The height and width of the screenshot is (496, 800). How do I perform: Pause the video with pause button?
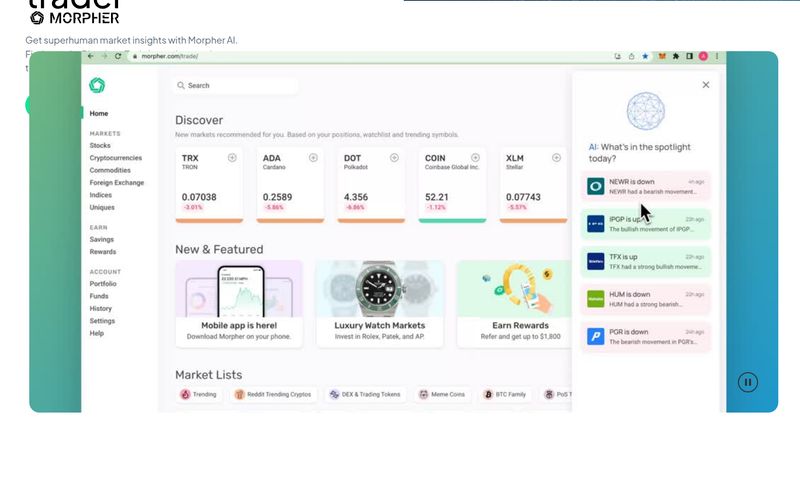747,382
